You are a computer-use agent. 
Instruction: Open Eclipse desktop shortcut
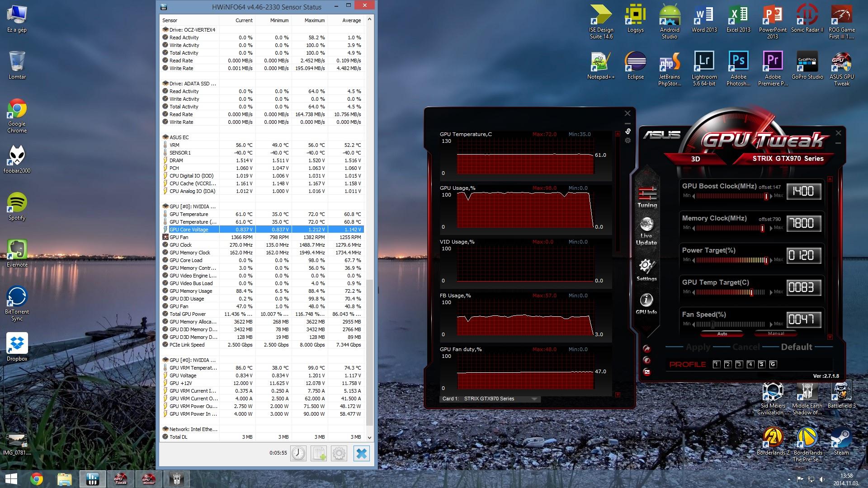pyautogui.click(x=635, y=65)
